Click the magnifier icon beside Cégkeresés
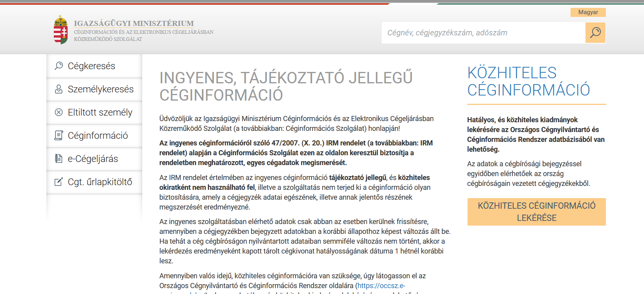The width and height of the screenshot is (644, 294). [59, 66]
